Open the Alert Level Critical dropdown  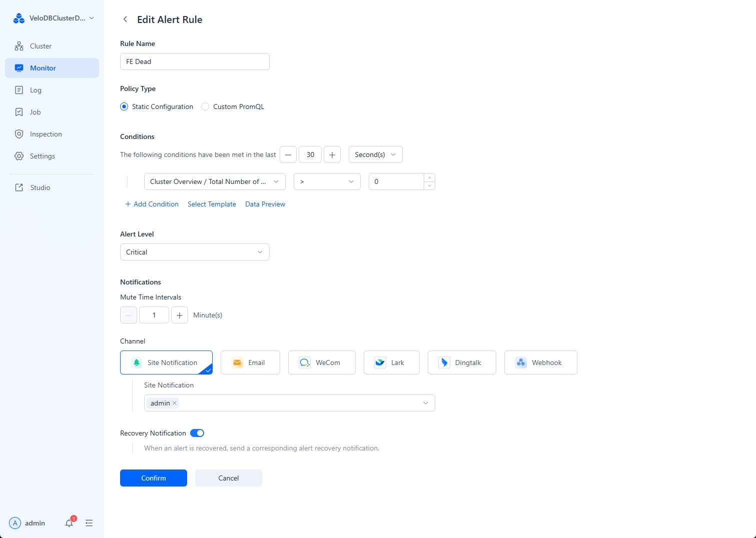point(195,252)
